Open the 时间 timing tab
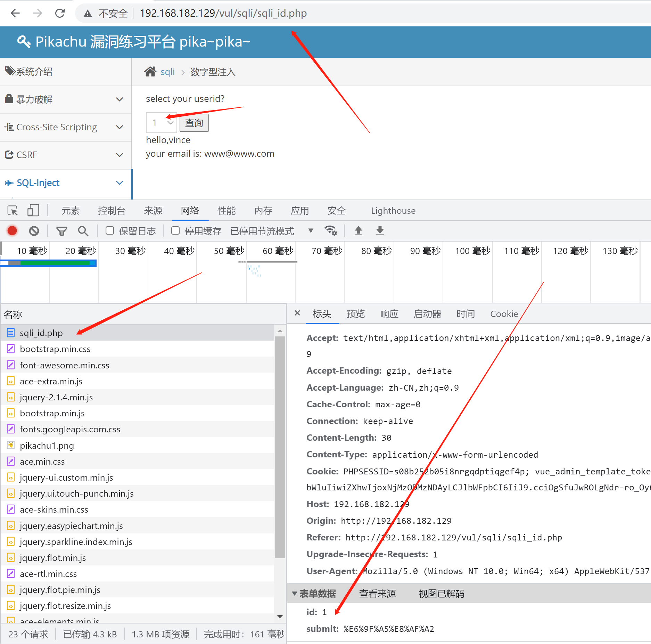651x644 pixels. pyautogui.click(x=466, y=314)
